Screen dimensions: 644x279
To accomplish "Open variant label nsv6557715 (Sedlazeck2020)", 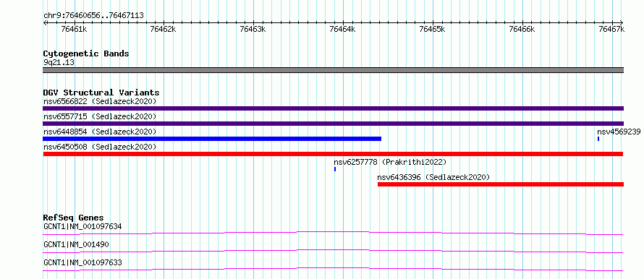I will click(x=100, y=116).
